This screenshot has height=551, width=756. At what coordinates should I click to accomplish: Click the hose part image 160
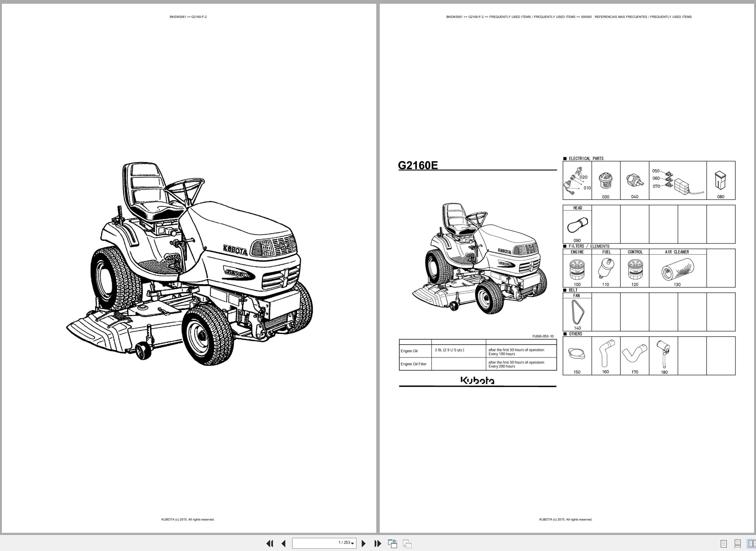[x=606, y=353]
